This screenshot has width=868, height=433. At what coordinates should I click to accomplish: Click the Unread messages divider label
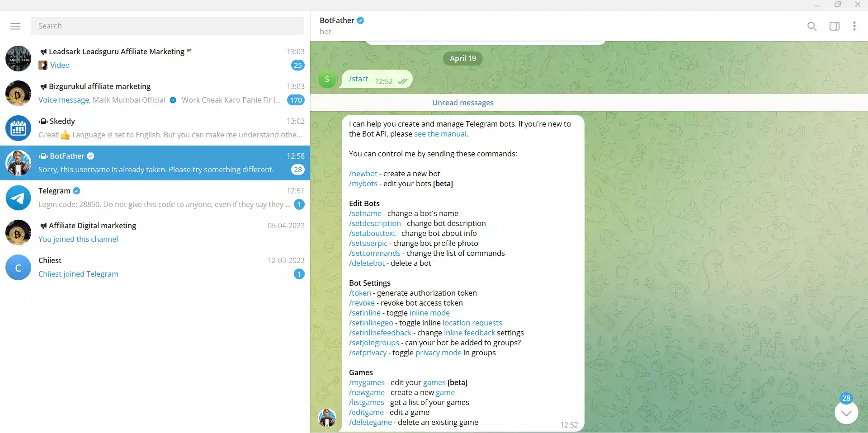pos(462,103)
